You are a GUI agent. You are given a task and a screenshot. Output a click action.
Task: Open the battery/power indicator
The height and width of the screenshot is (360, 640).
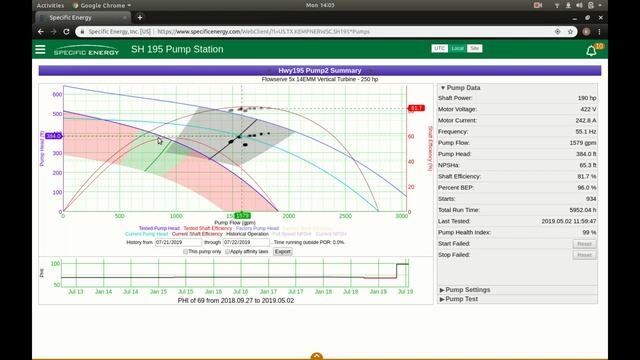pyautogui.click(x=591, y=5)
